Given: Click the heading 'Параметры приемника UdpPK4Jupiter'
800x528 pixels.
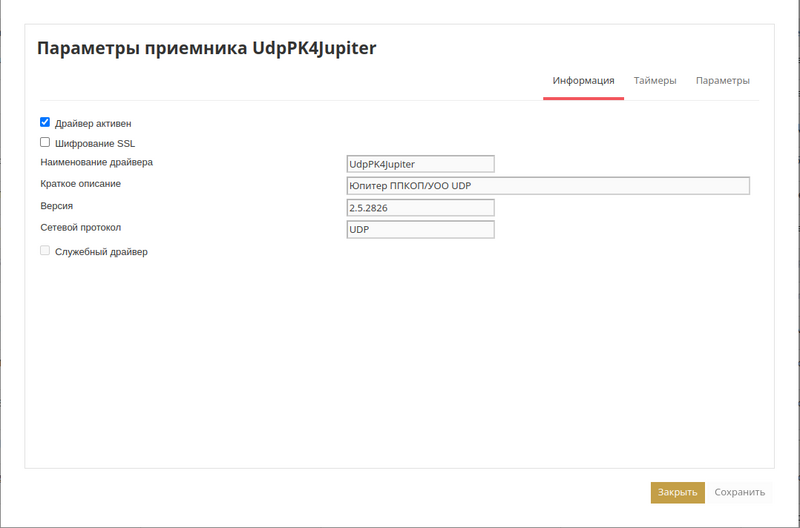Looking at the screenshot, I should [206, 48].
